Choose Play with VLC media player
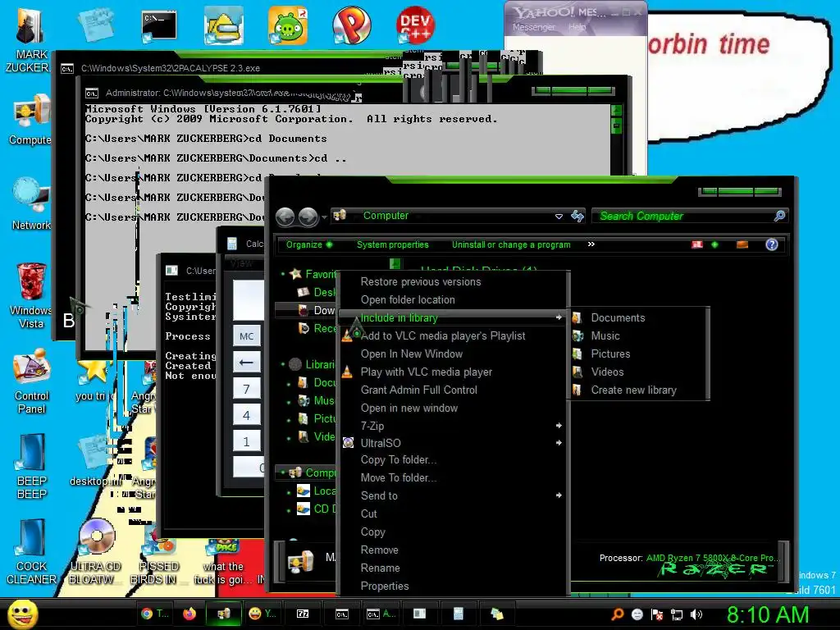The height and width of the screenshot is (630, 840). (453, 372)
